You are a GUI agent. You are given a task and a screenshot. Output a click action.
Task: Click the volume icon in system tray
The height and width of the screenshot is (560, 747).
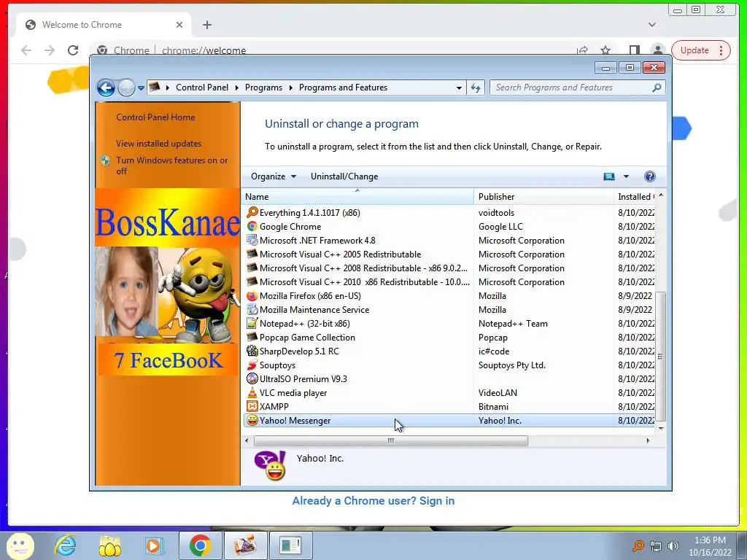673,545
